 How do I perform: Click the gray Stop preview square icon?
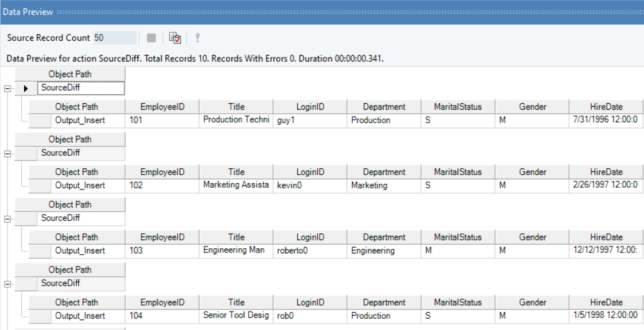pyautogui.click(x=151, y=38)
